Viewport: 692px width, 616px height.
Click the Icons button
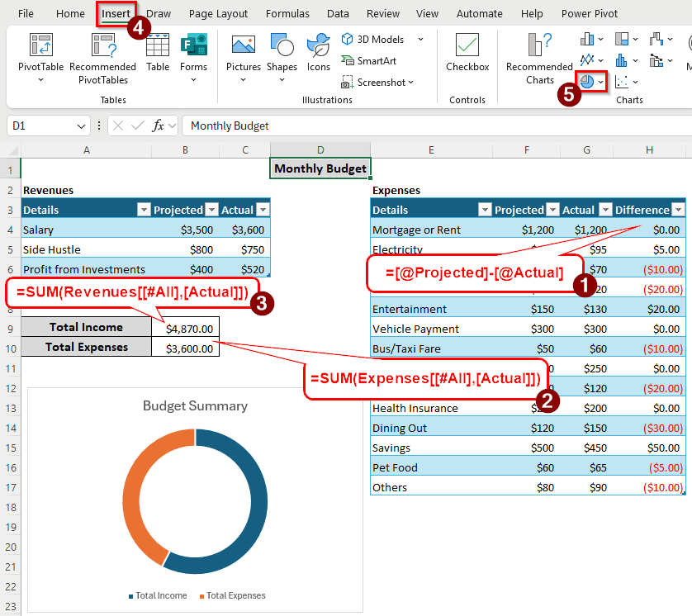coord(319,46)
